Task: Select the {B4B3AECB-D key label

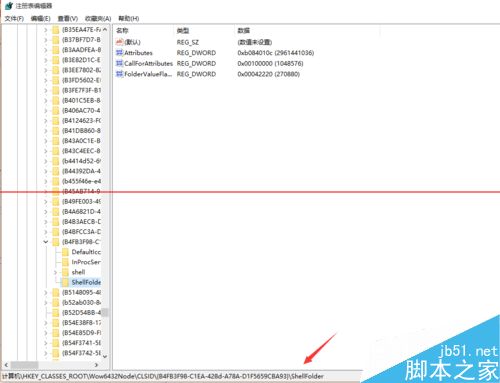Action: pyautogui.click(x=81, y=221)
